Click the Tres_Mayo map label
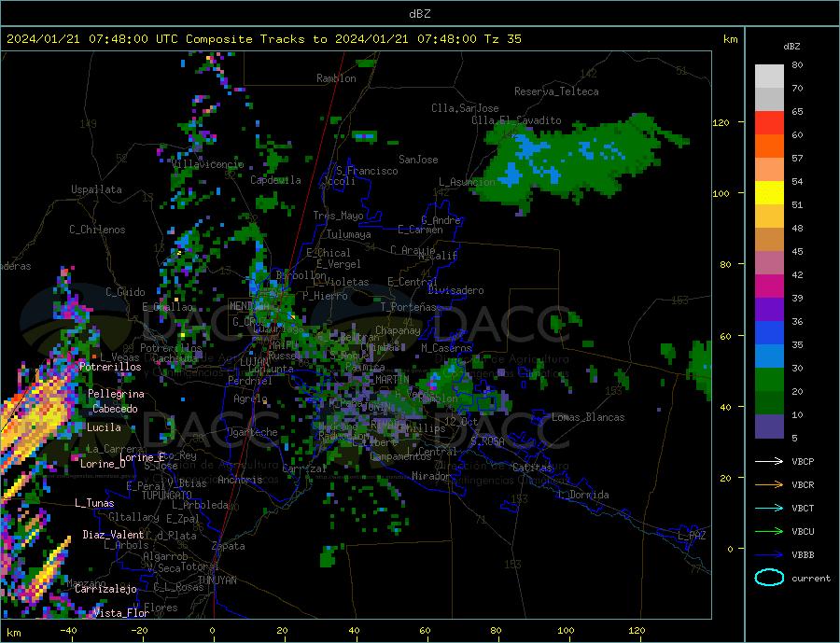The image size is (840, 643). point(338,216)
